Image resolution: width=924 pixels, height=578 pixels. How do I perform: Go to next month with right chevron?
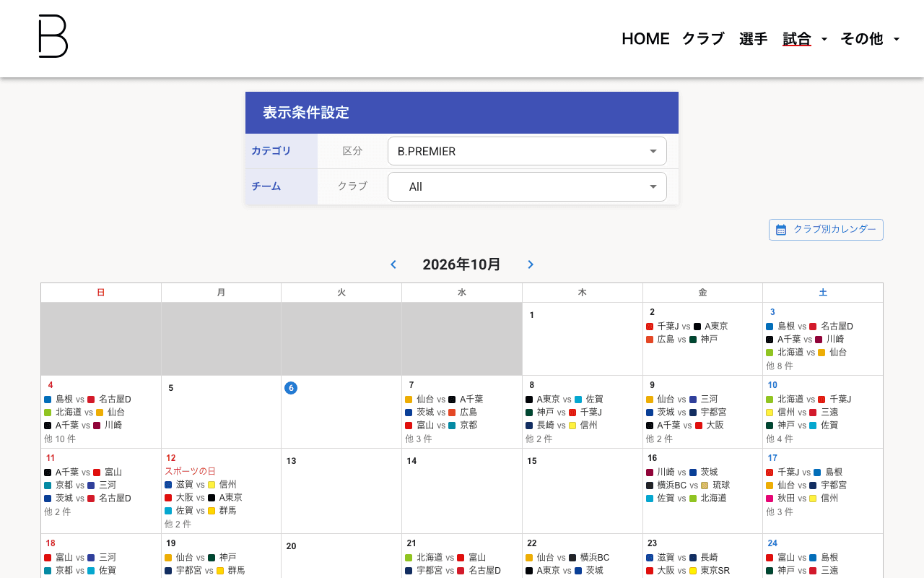pyautogui.click(x=531, y=264)
